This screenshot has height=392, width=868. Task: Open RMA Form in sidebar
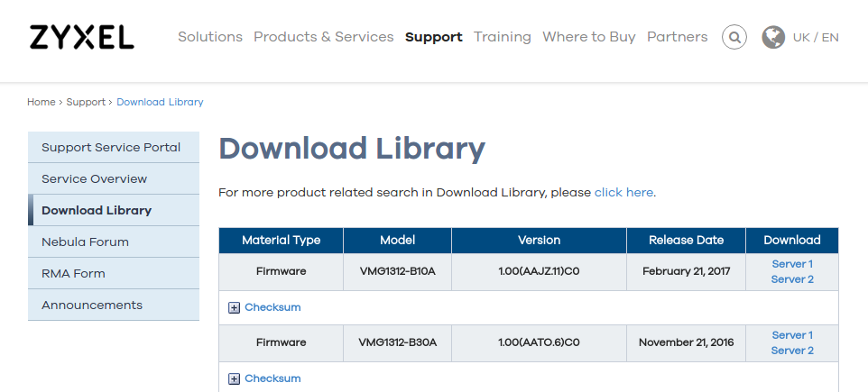point(114,274)
